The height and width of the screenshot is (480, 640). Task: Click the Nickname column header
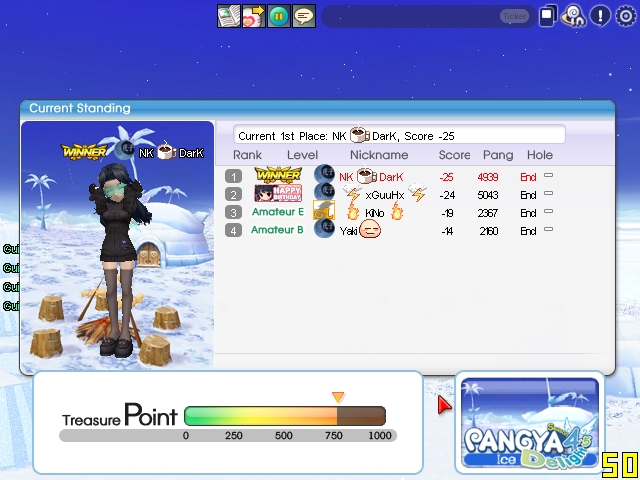pyautogui.click(x=379, y=155)
